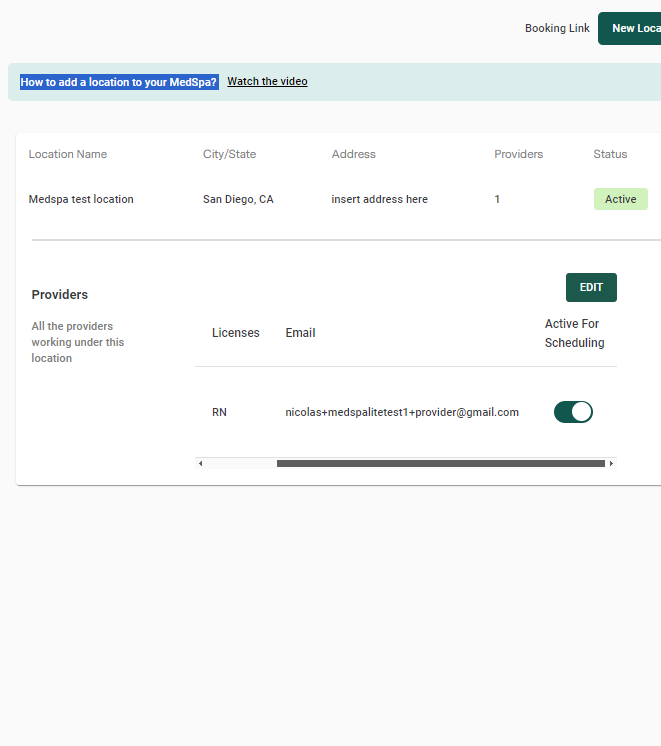Click the Email column header

pyautogui.click(x=300, y=333)
